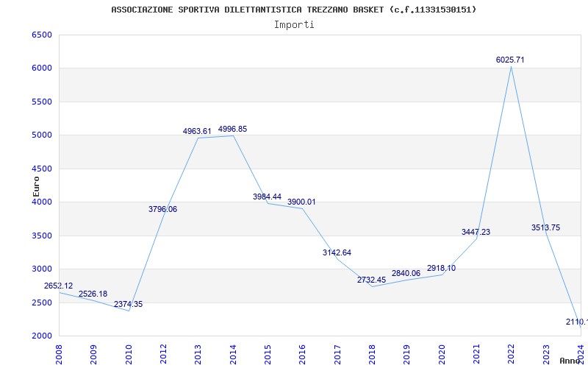The width and height of the screenshot is (588, 368).
Task: Click y-axis tick 3000
Action: [42, 269]
